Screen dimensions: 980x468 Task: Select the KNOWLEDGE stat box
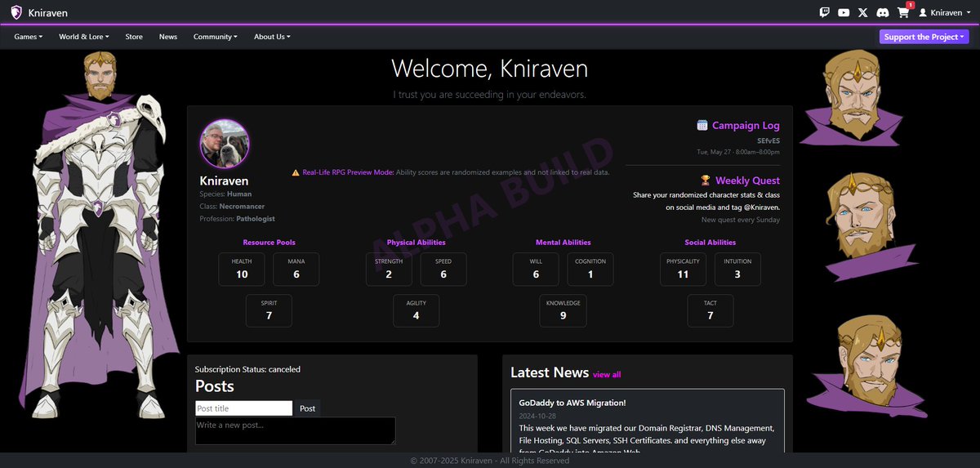pos(563,310)
